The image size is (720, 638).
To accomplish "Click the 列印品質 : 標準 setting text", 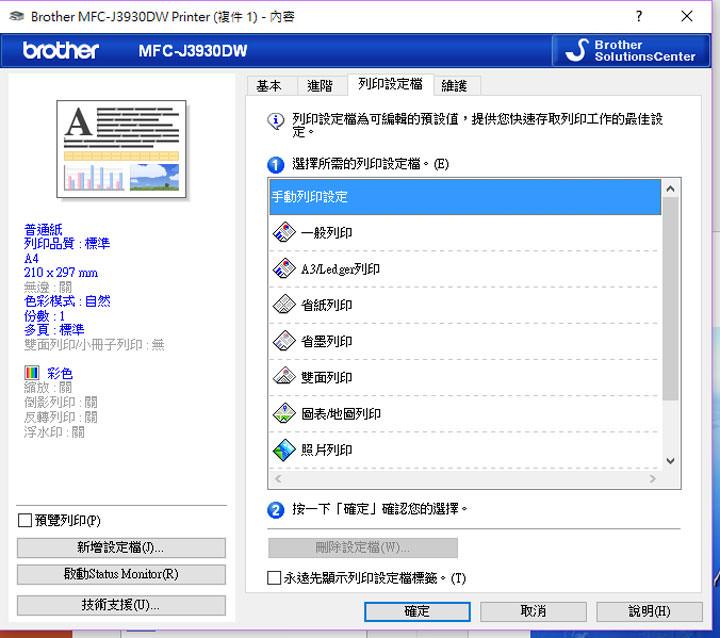I will [x=67, y=243].
